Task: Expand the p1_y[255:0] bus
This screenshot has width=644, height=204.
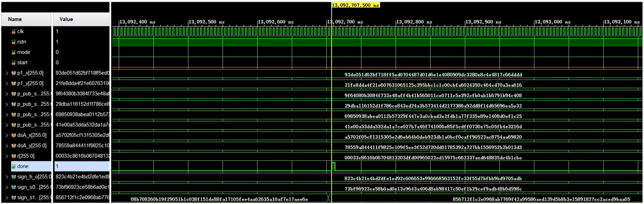Action: (x=7, y=83)
